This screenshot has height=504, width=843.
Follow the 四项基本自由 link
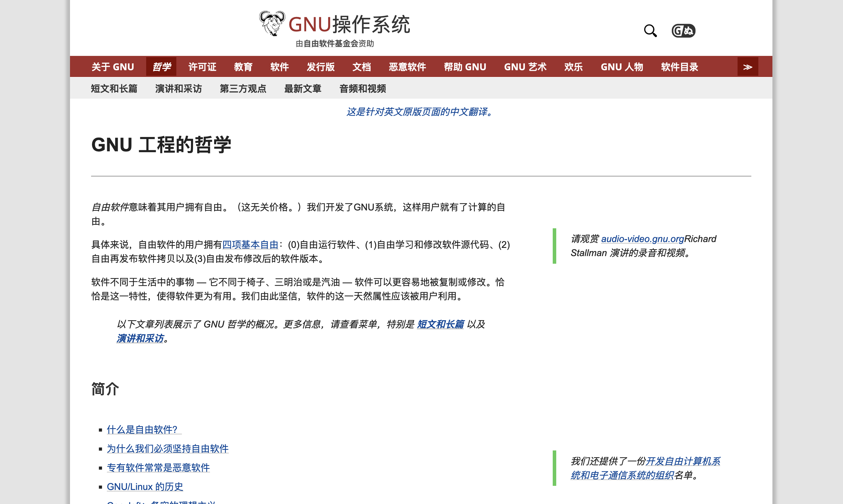pyautogui.click(x=250, y=244)
